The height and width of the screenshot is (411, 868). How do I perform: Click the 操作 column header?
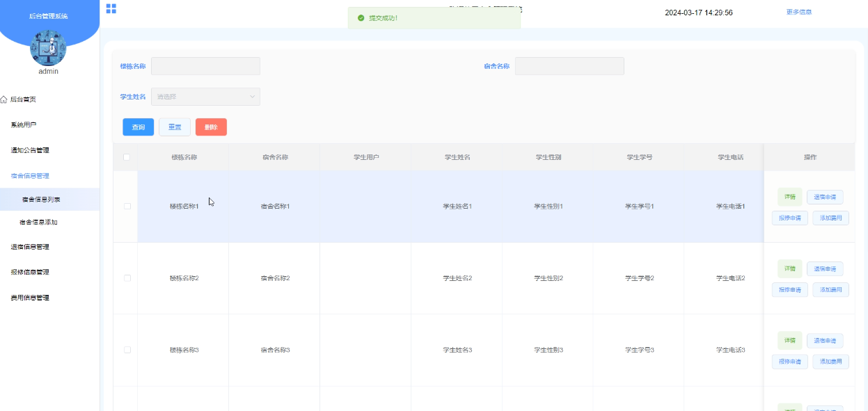pos(810,157)
